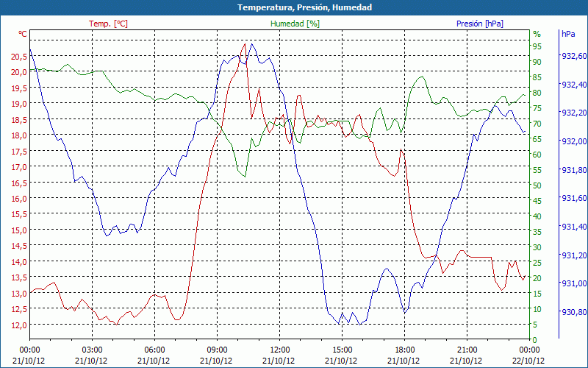The image size is (588, 368).
Task: Click the green '%' unit label on humidity axis
Action: pyautogui.click(x=537, y=34)
